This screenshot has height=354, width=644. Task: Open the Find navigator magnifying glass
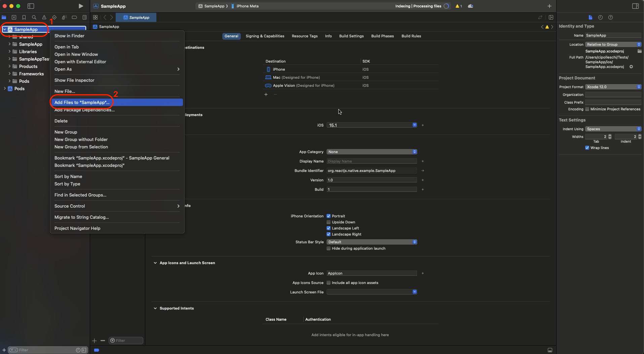point(34,17)
